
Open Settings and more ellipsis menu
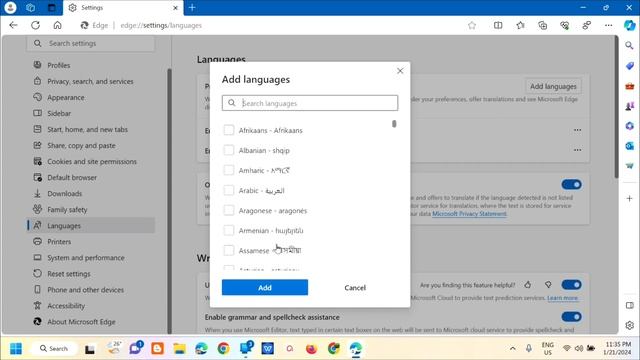pyautogui.click(x=609, y=25)
